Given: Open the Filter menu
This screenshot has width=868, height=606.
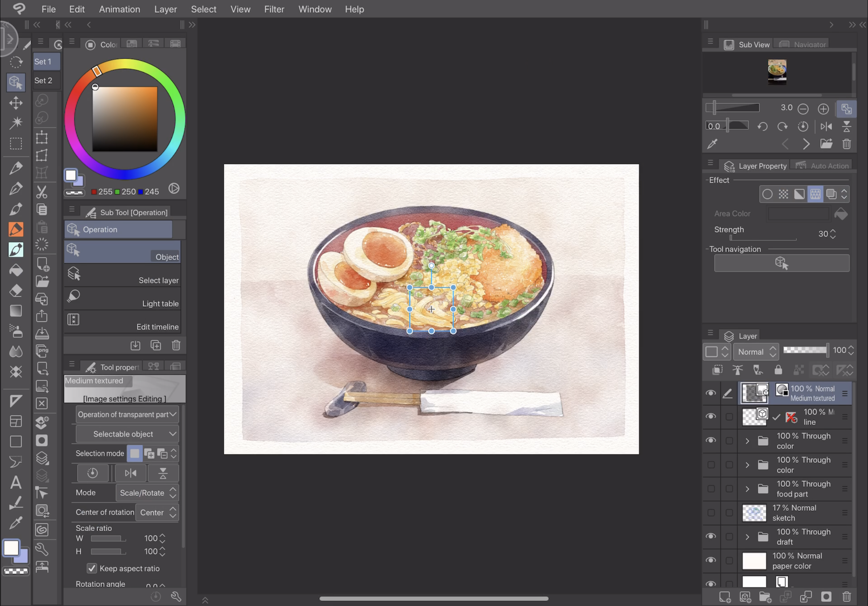Looking at the screenshot, I should (x=274, y=9).
